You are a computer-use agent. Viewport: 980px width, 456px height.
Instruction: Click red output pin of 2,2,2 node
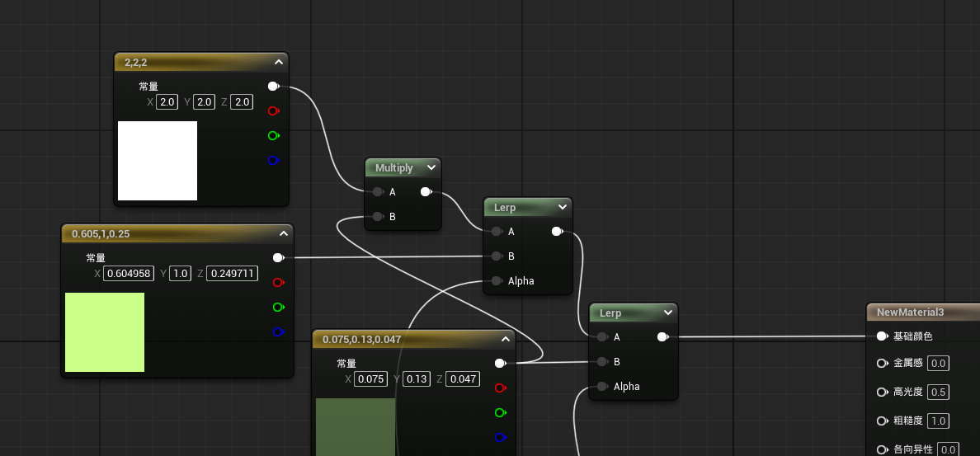click(273, 110)
